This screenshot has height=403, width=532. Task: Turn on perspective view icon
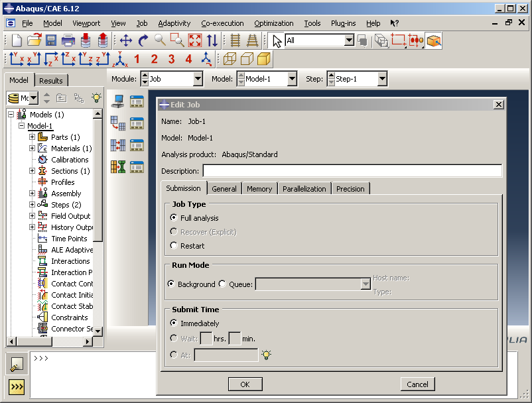[252, 40]
